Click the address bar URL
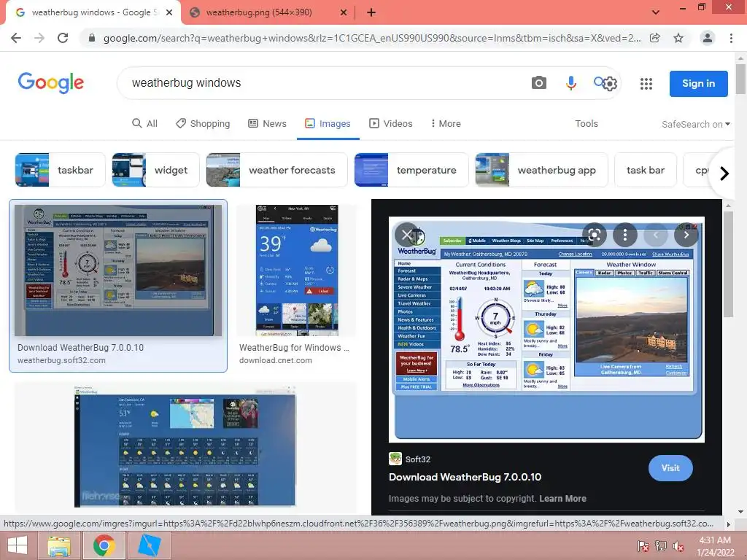The height and width of the screenshot is (560, 747). pos(371,38)
